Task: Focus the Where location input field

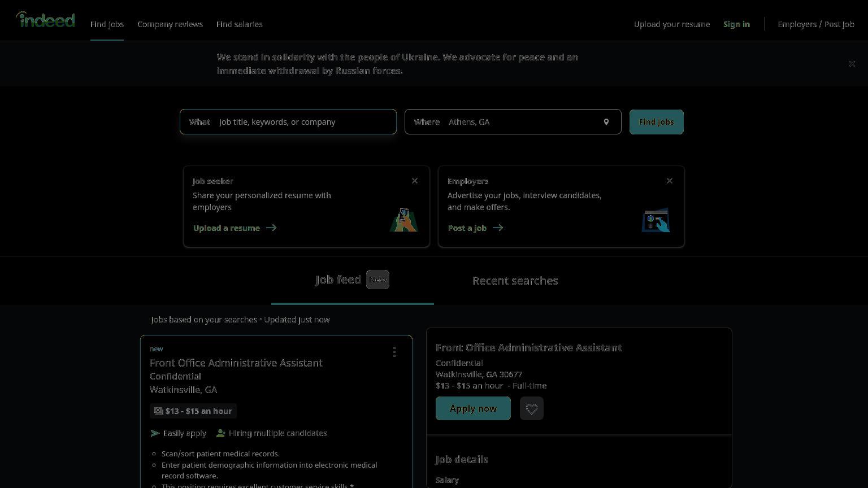Action: coord(513,122)
